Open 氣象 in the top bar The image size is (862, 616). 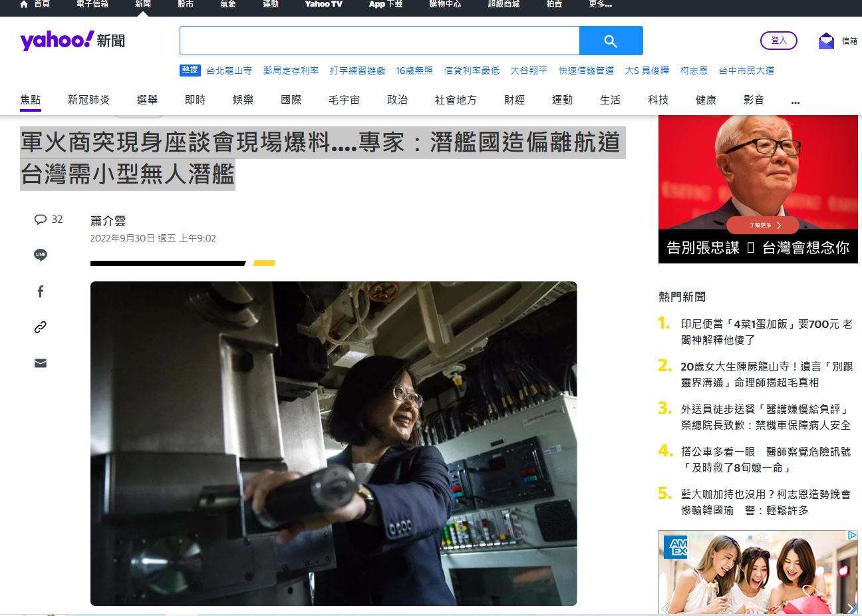228,4
